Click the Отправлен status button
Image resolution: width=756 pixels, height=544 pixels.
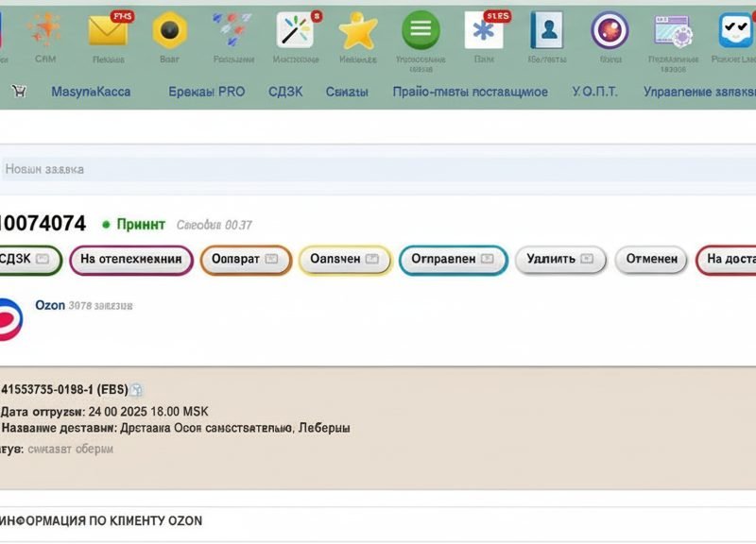point(454,260)
